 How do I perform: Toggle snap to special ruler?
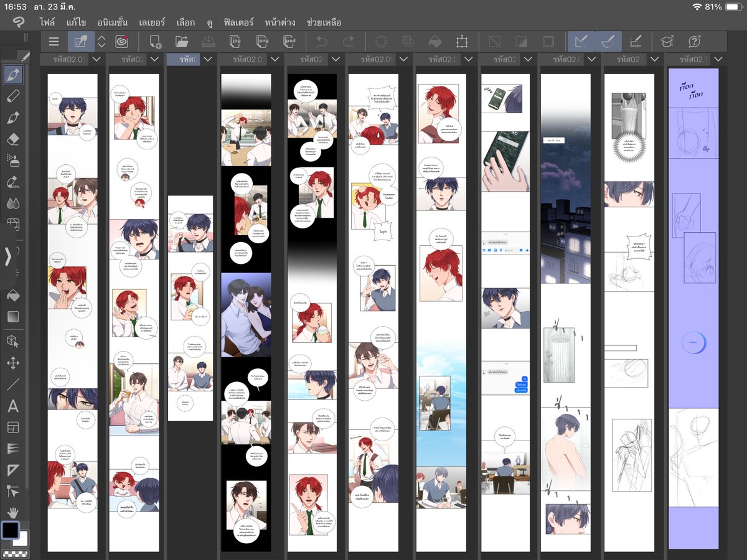click(x=608, y=42)
